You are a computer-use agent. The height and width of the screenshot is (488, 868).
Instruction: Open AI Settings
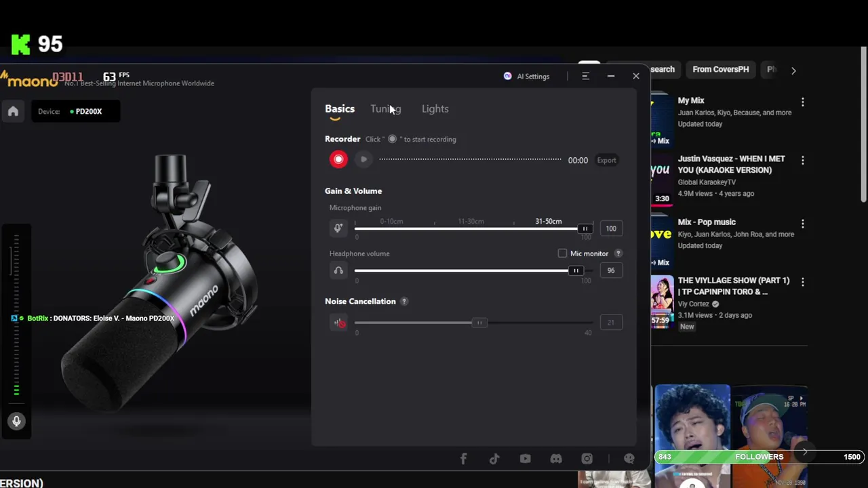(x=527, y=77)
